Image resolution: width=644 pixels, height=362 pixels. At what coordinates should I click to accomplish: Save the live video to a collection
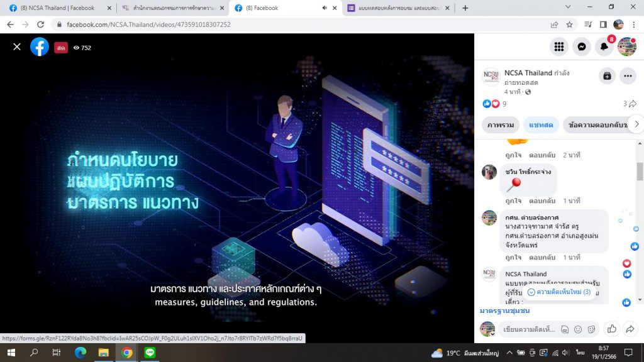coord(607,76)
